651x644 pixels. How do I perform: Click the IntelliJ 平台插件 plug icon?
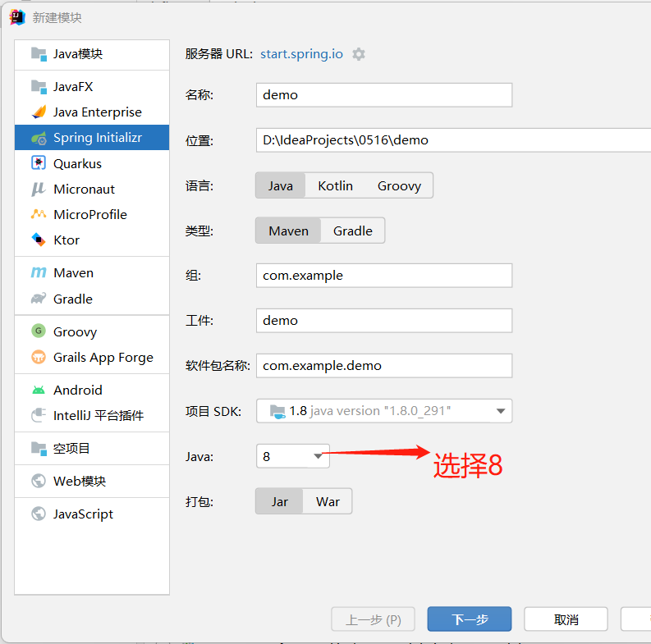point(39,415)
